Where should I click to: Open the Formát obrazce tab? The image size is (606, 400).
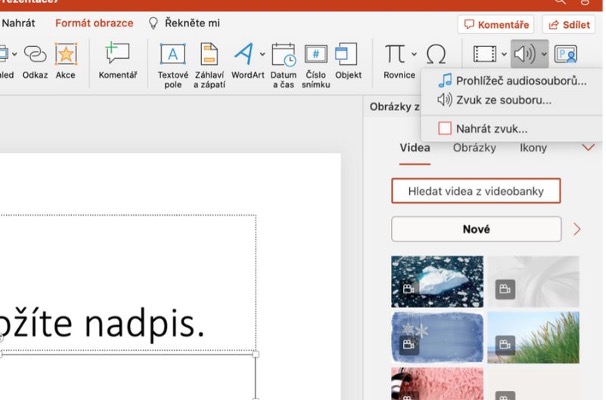tap(94, 23)
